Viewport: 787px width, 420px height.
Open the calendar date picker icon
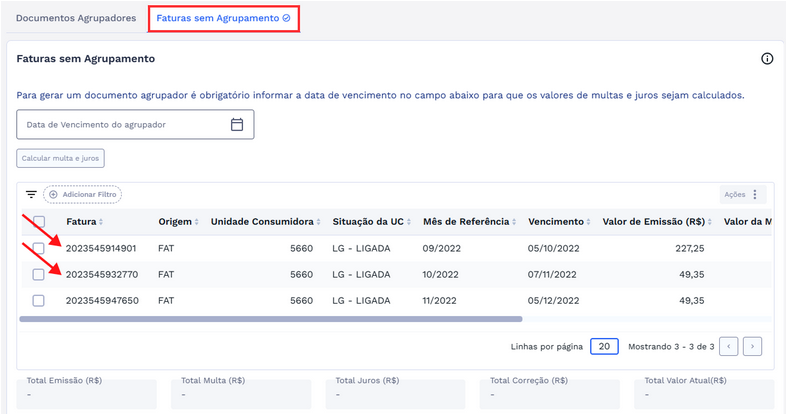(x=237, y=125)
